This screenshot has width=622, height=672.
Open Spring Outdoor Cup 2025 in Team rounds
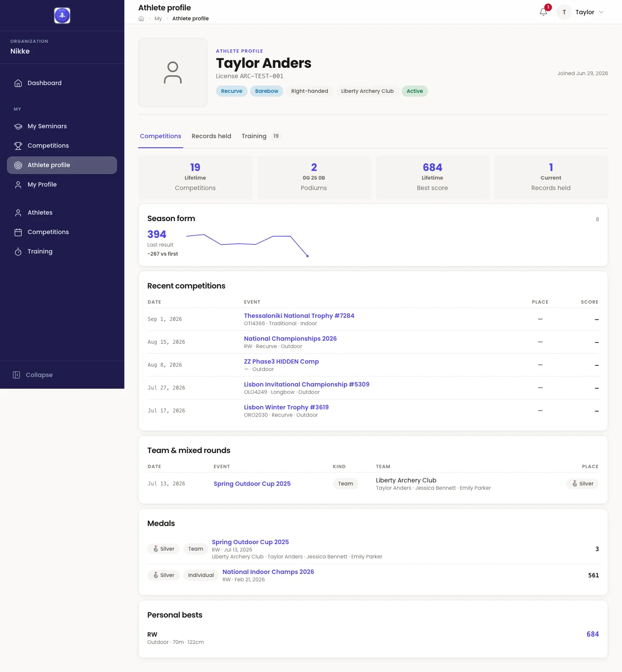(x=252, y=484)
